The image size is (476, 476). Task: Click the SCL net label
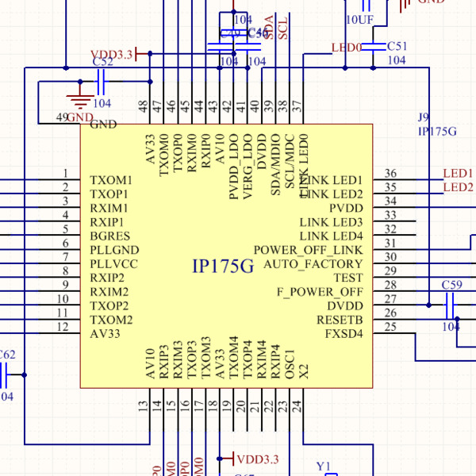pyautogui.click(x=282, y=28)
